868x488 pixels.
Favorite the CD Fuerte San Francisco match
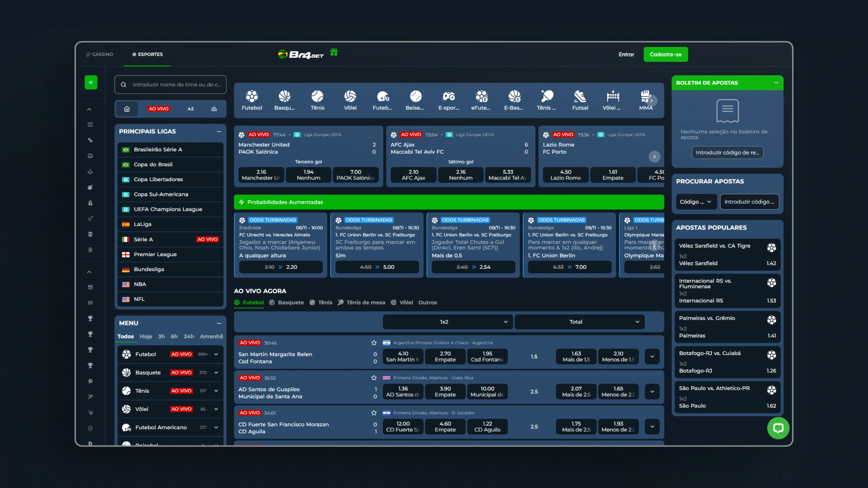374,413
